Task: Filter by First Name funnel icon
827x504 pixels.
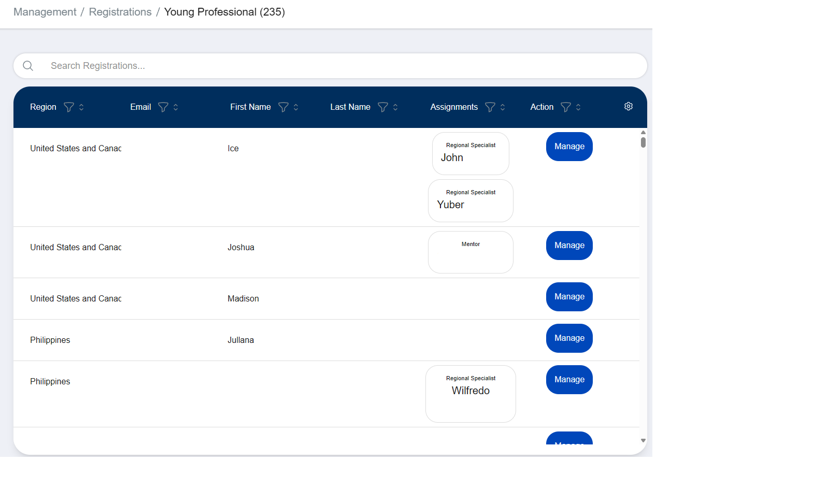Action: pyautogui.click(x=283, y=107)
